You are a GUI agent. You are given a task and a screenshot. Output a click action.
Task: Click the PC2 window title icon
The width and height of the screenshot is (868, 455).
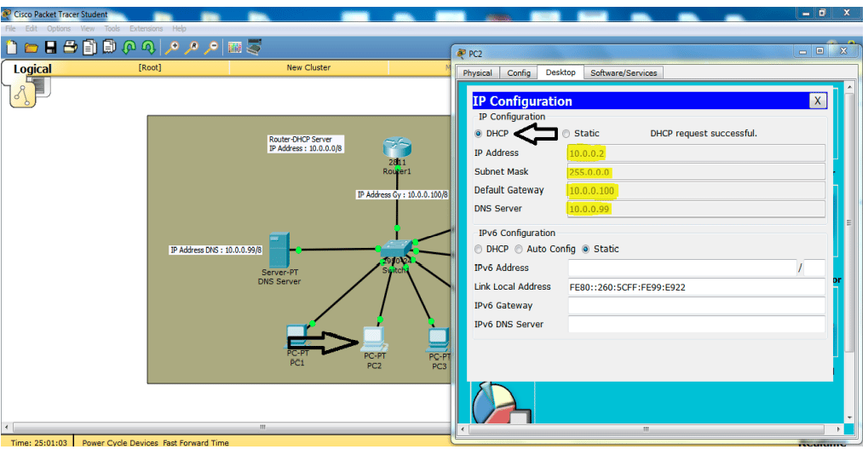click(461, 54)
